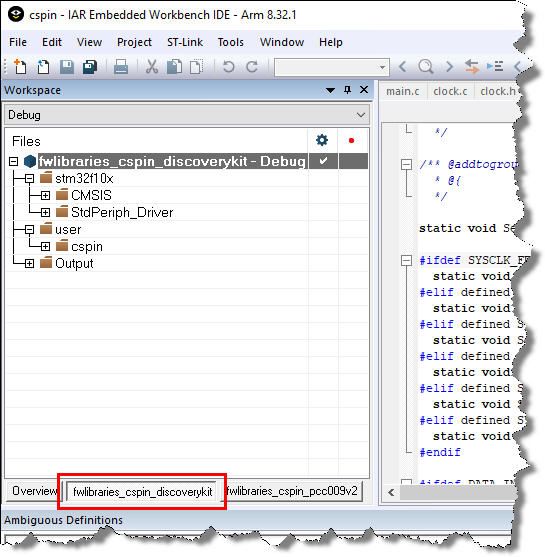Switch to the Overview workspace tab

(x=34, y=491)
